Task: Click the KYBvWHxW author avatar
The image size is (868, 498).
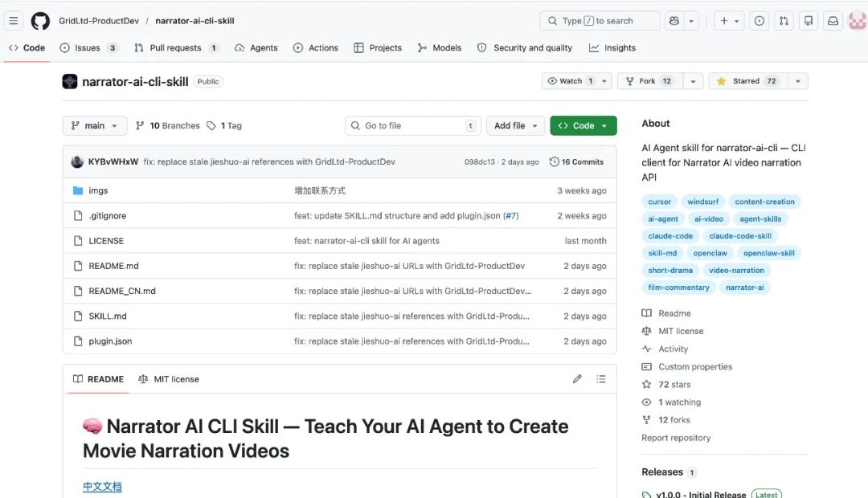Action: click(77, 162)
